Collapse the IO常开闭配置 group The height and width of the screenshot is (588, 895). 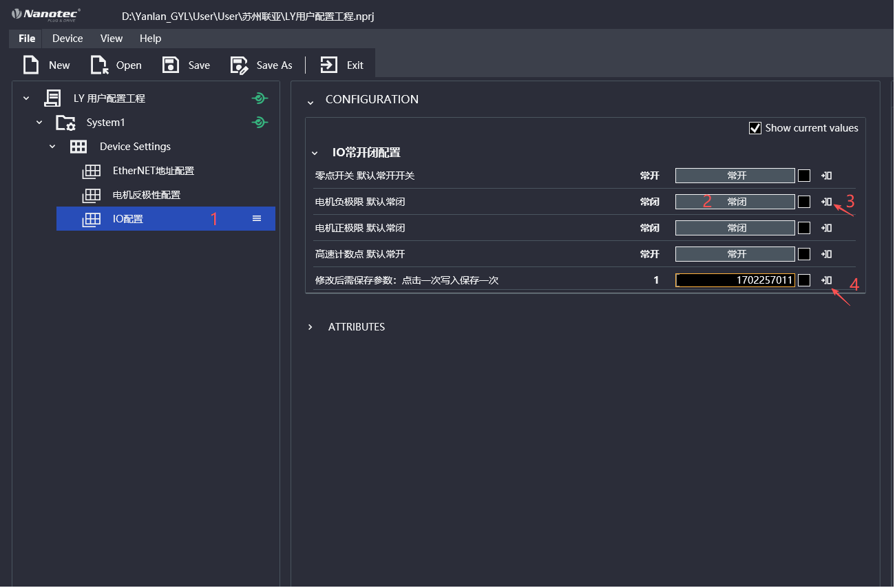315,153
